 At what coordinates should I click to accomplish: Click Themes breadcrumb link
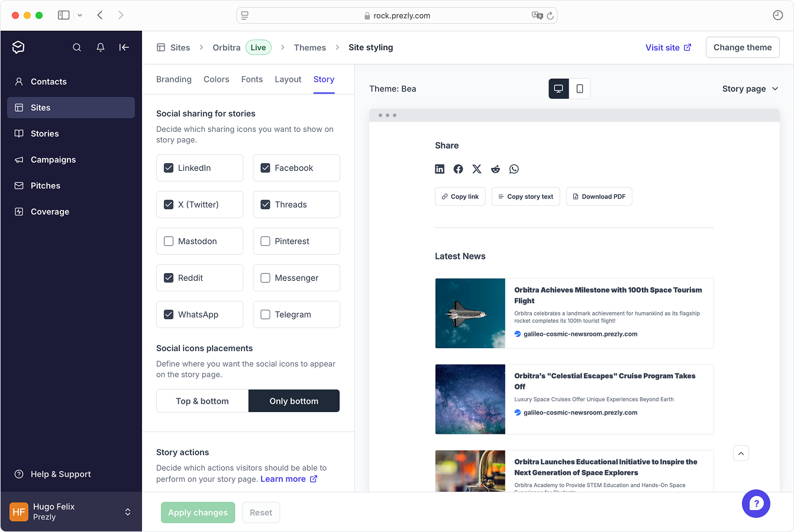[x=310, y=47]
